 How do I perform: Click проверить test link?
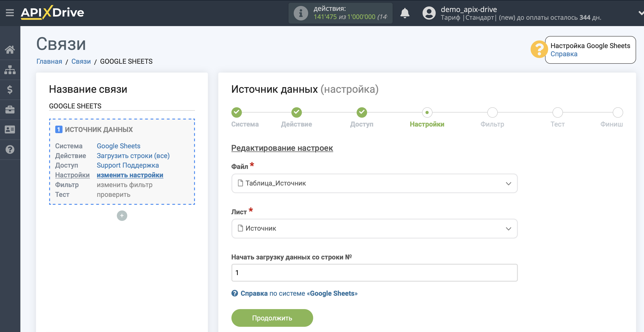(x=113, y=195)
